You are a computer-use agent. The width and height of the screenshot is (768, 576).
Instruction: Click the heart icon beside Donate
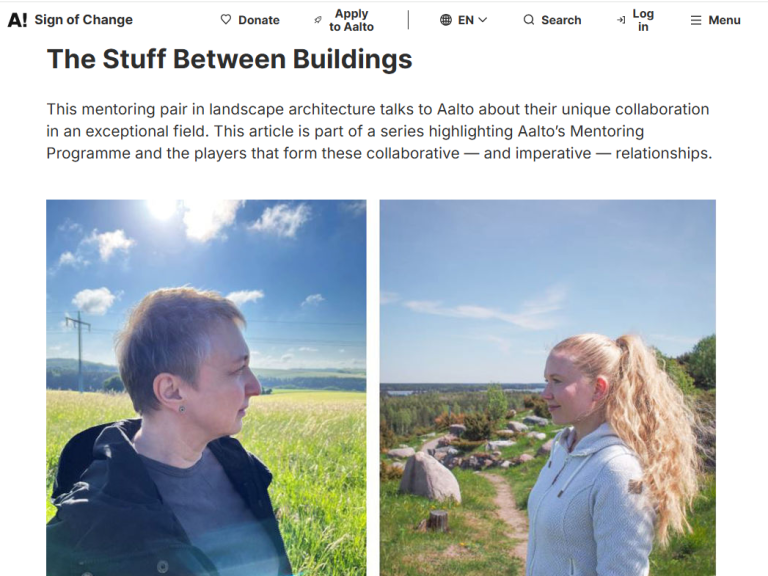226,20
